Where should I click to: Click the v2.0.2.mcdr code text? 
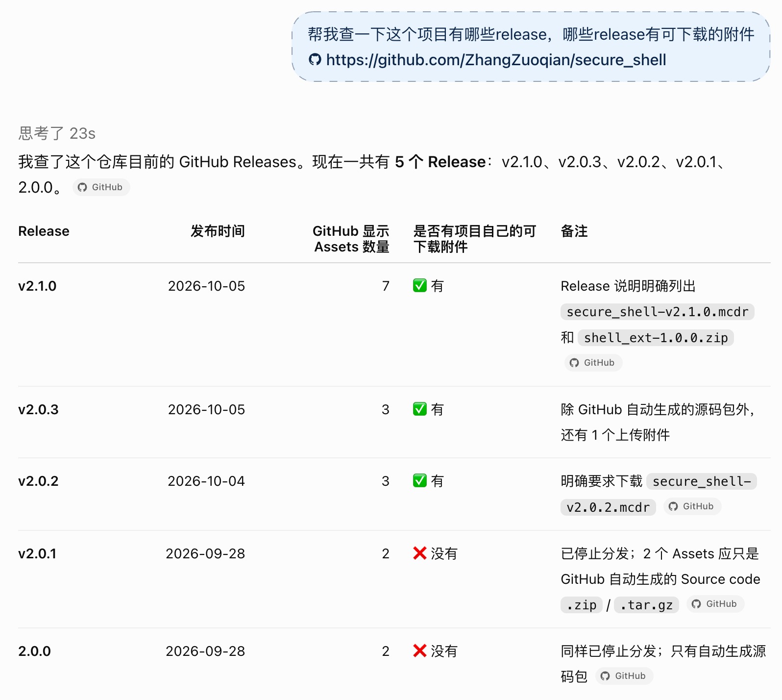click(608, 507)
